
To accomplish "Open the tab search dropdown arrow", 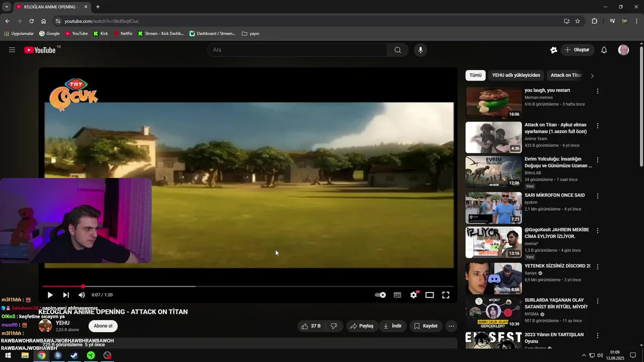I will point(7,7).
